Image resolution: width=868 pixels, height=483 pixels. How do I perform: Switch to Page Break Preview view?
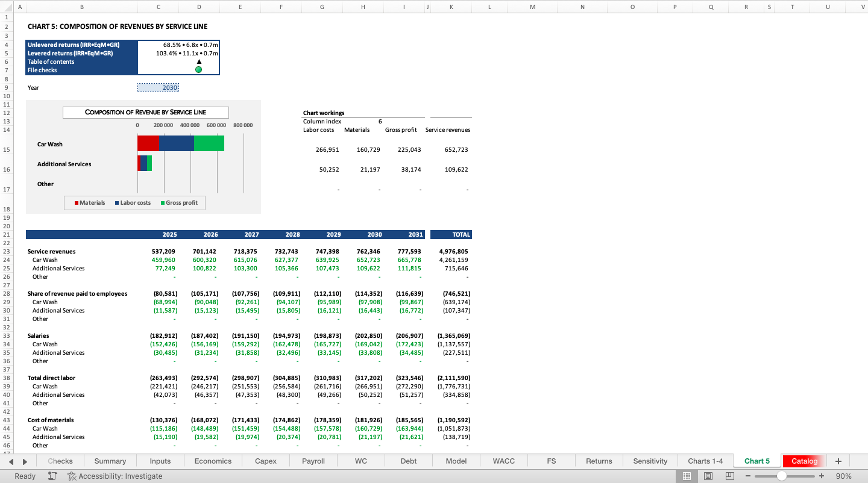click(730, 476)
